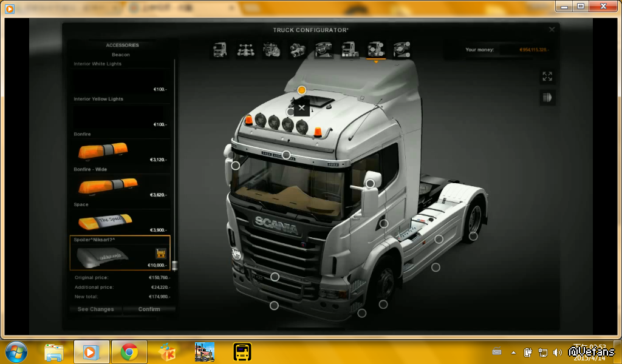This screenshot has width=622, height=364.
Task: Open Google Chrome from the taskbar
Action: click(x=129, y=352)
